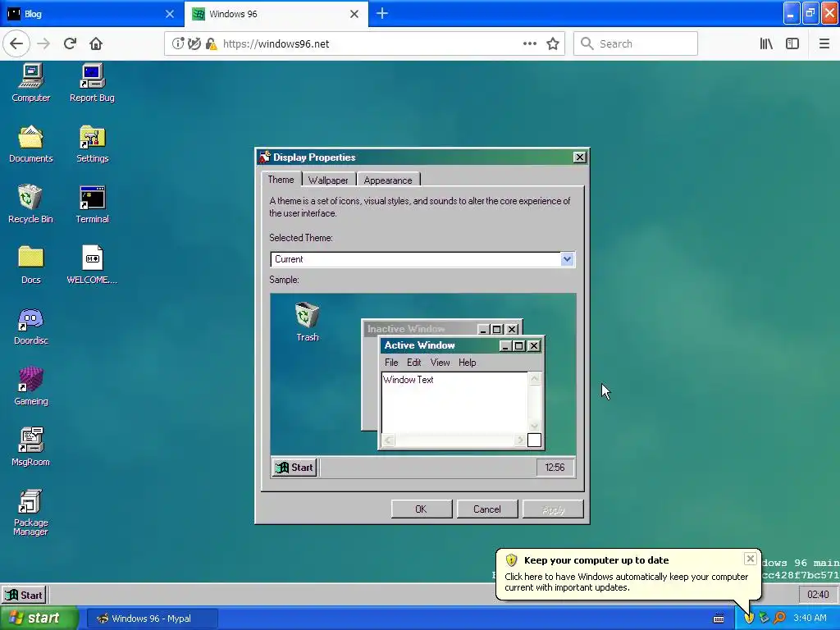Switch to the Appearance tab
The width and height of the screenshot is (840, 630).
[x=388, y=180]
